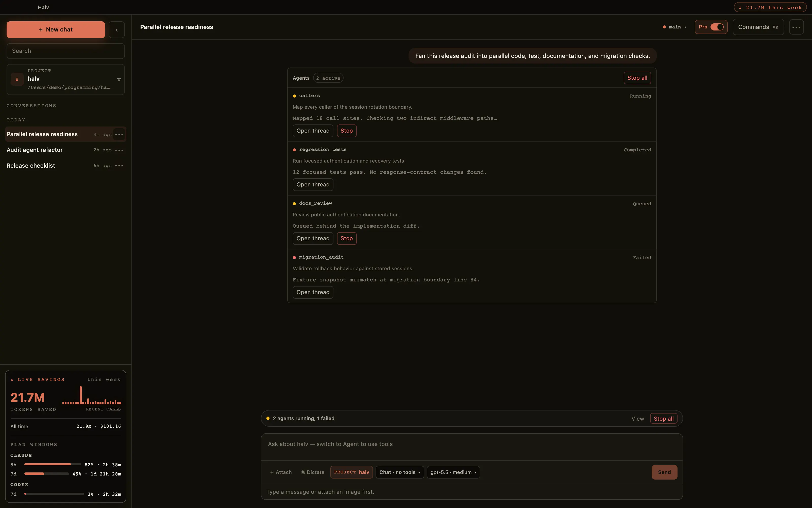
Task: Open options for Release checklist conversation
Action: 119,166
